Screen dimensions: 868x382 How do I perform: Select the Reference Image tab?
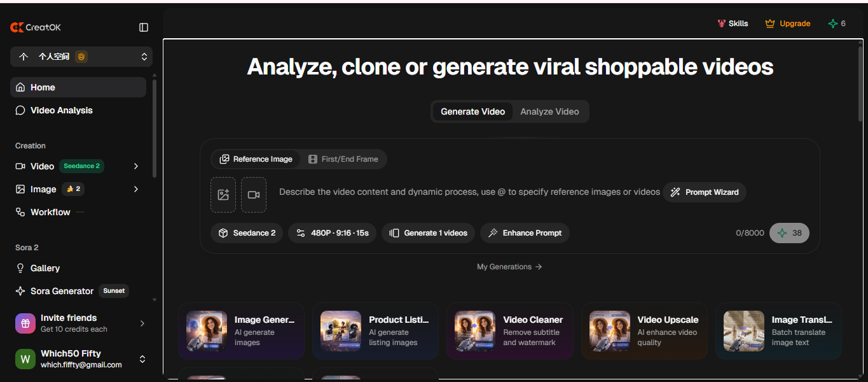256,159
